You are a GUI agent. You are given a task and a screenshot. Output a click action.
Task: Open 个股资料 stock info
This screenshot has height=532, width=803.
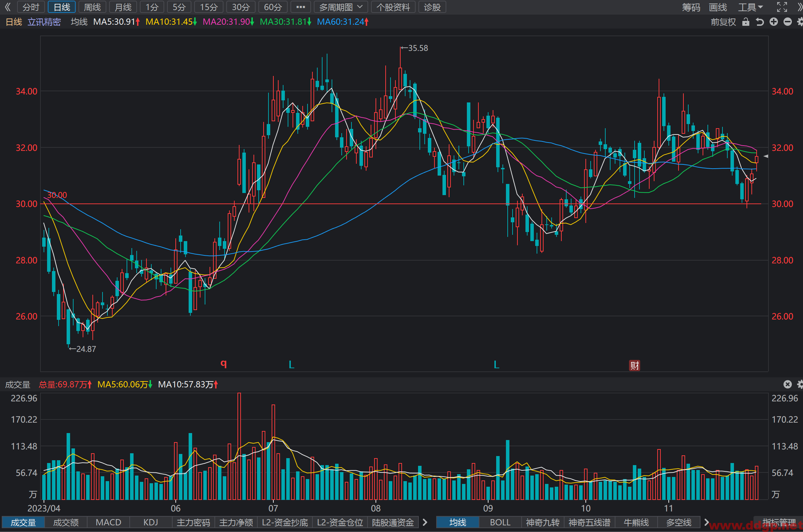click(x=393, y=7)
